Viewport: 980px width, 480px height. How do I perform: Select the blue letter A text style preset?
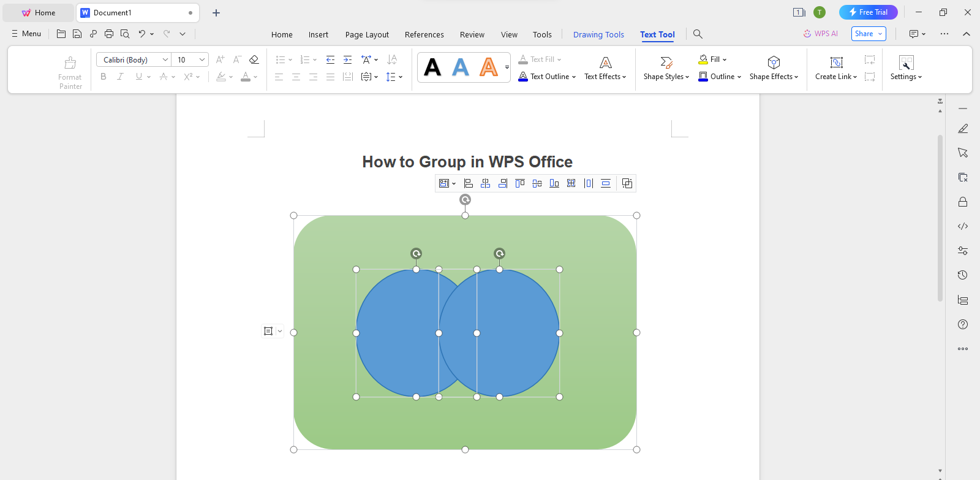click(461, 67)
